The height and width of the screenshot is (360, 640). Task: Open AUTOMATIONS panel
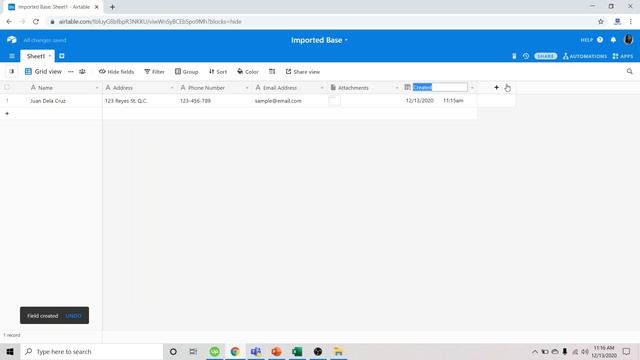[x=584, y=56]
